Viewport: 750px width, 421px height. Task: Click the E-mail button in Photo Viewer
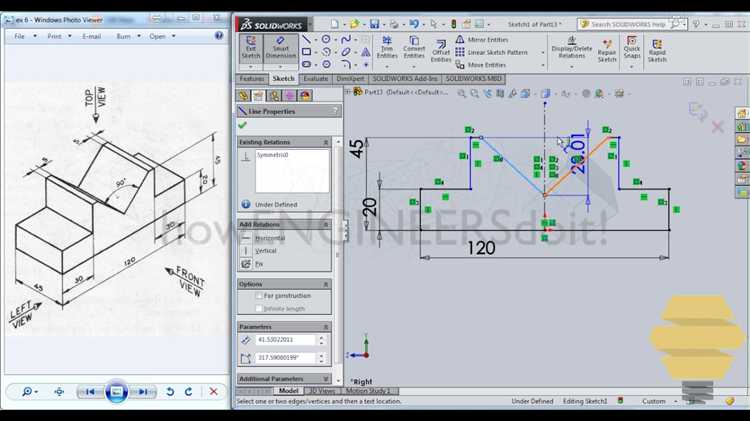coord(91,36)
